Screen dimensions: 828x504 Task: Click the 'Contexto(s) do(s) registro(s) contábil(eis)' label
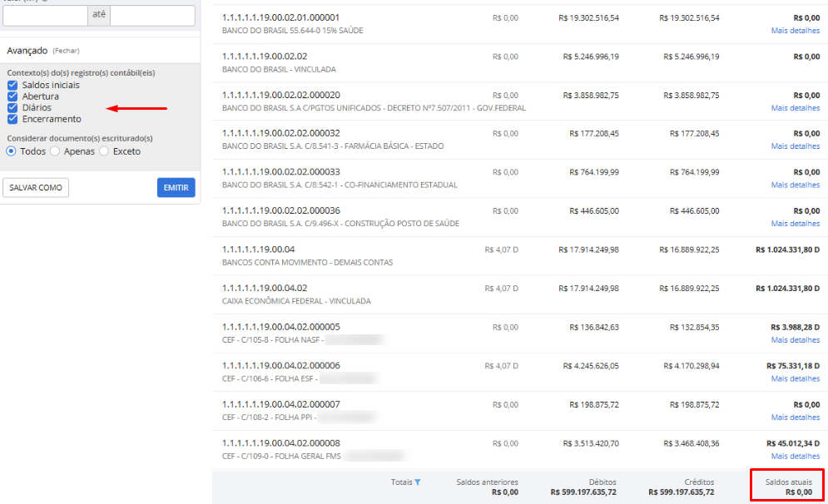click(81, 73)
